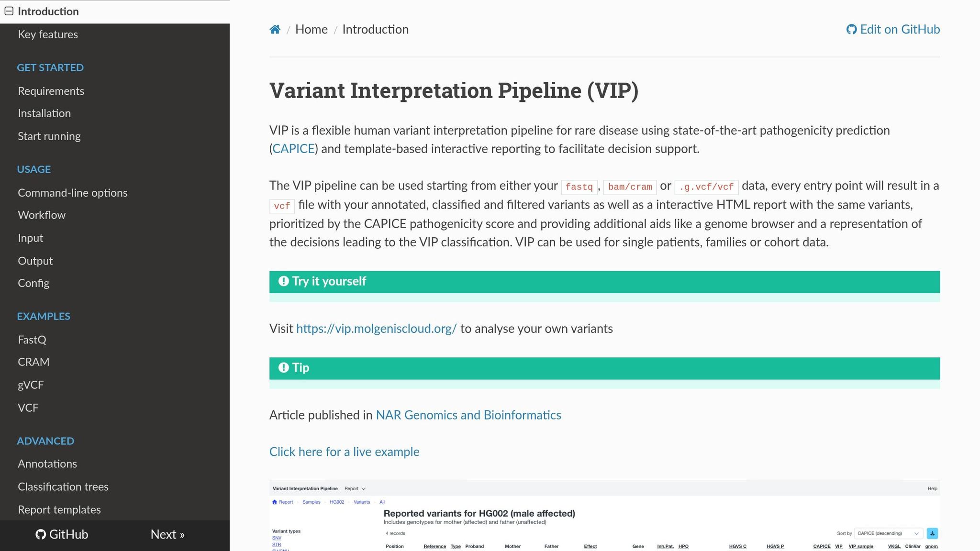Visit the vip.molgeniscloud.org link
Image resolution: width=980 pixels, height=551 pixels.
coord(376,329)
